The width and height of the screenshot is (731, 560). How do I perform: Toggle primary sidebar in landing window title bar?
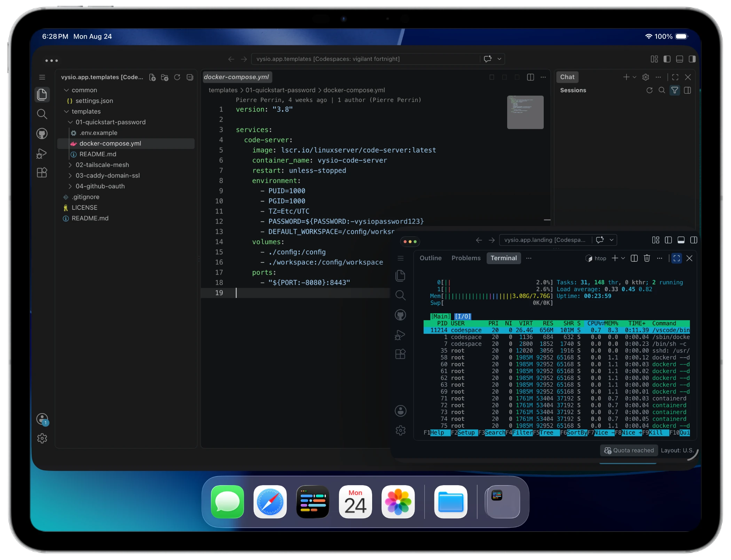pyautogui.click(x=668, y=240)
